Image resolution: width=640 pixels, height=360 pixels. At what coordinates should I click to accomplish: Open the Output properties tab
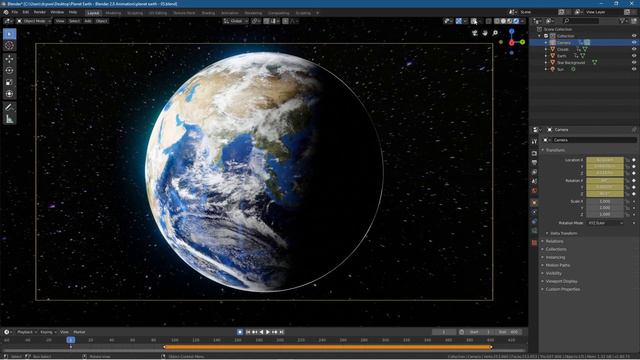pos(534,163)
